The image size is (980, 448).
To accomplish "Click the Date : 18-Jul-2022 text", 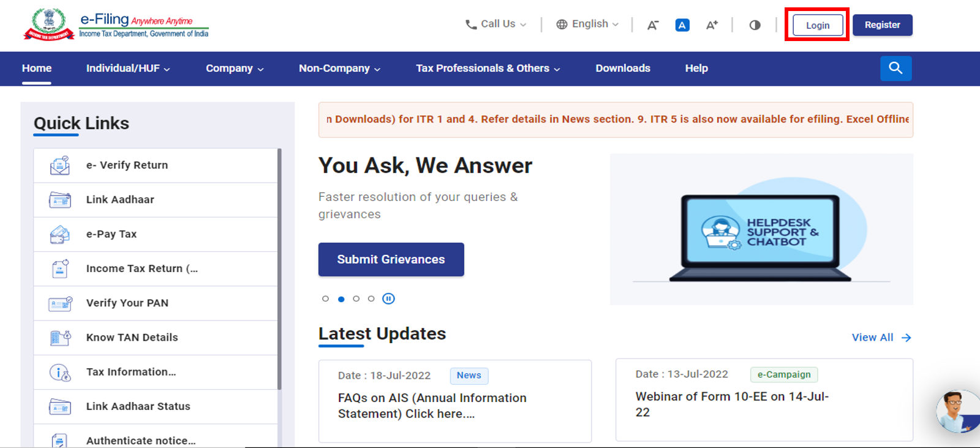I will coord(384,376).
